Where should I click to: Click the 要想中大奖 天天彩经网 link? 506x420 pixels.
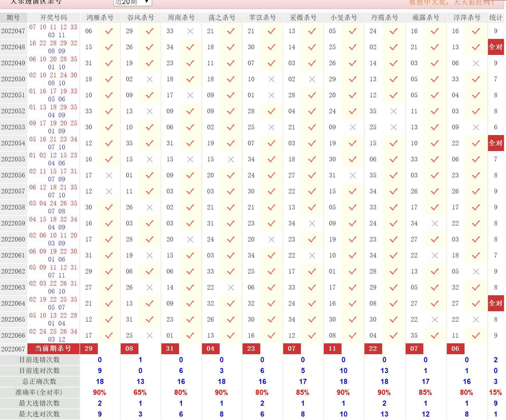point(452,3)
